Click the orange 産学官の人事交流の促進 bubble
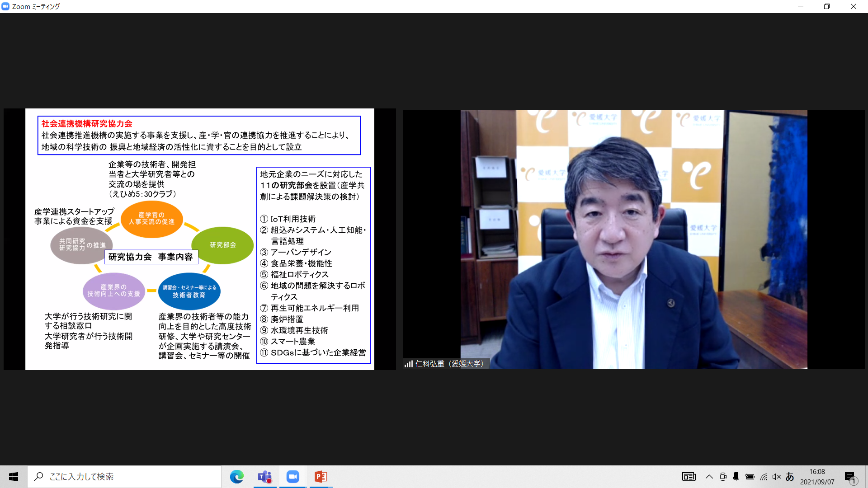This screenshot has width=868, height=488. click(x=152, y=219)
